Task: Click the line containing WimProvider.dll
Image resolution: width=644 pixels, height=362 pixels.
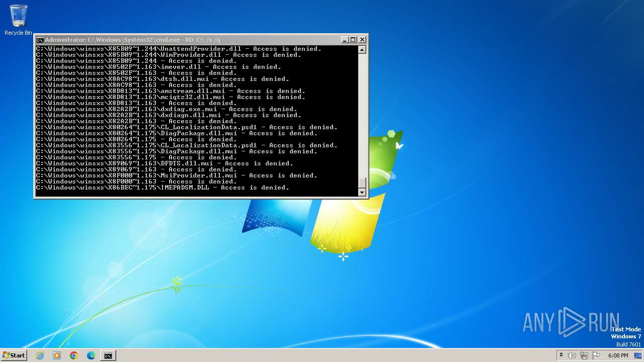Action: coord(169,55)
